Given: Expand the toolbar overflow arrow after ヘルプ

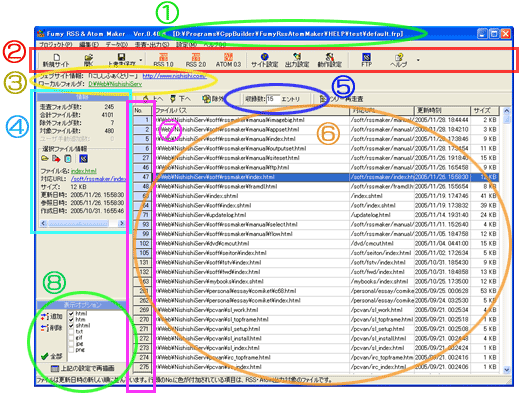Looking at the screenshot, I should click(x=418, y=60).
